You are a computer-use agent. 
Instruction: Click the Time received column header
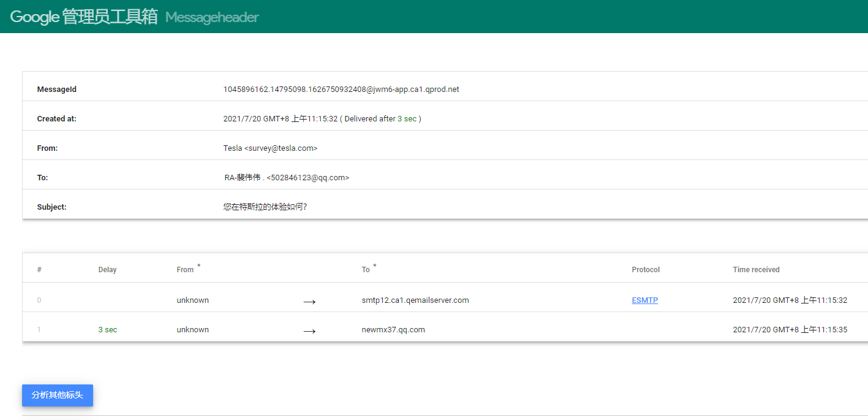pos(757,269)
